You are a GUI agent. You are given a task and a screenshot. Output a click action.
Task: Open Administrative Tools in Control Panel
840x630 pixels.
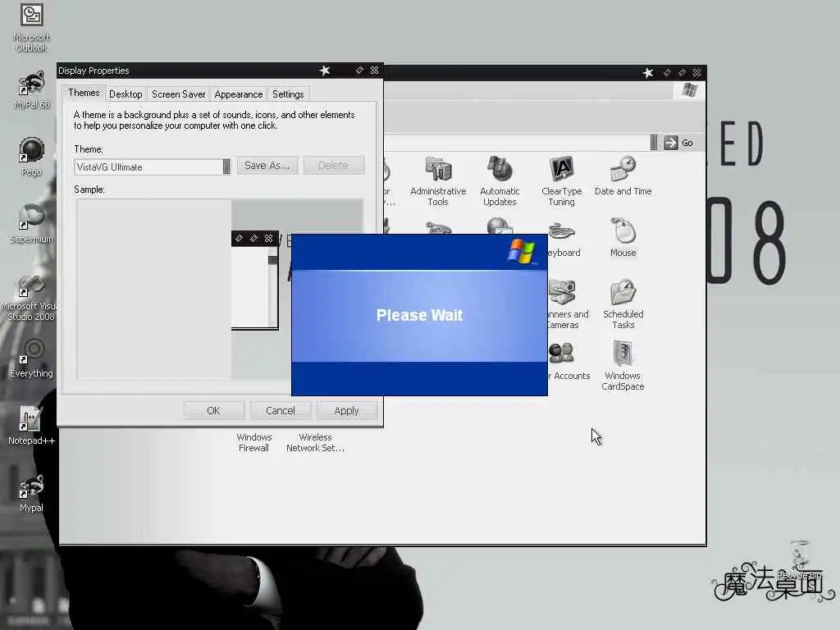pyautogui.click(x=438, y=181)
